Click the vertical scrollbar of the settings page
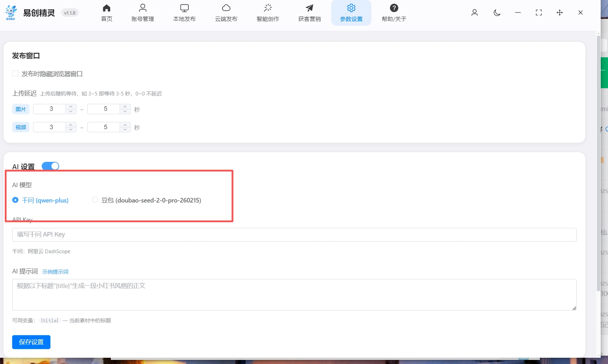This screenshot has height=364, width=608. coord(598,163)
